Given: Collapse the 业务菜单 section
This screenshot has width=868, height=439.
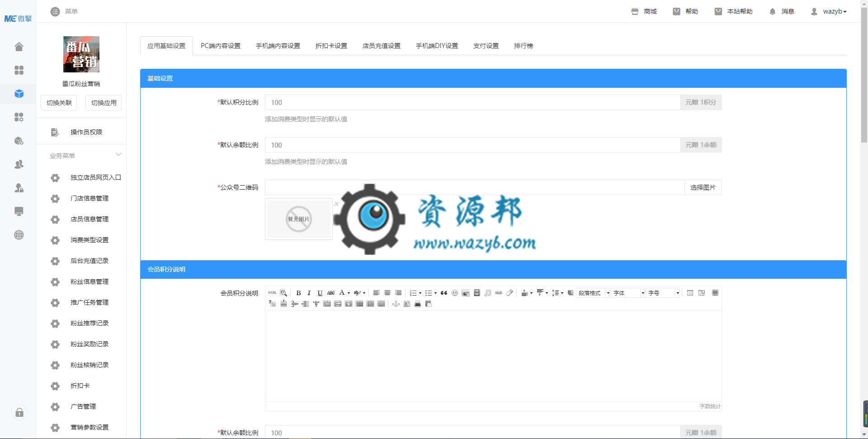Looking at the screenshot, I should [118, 155].
